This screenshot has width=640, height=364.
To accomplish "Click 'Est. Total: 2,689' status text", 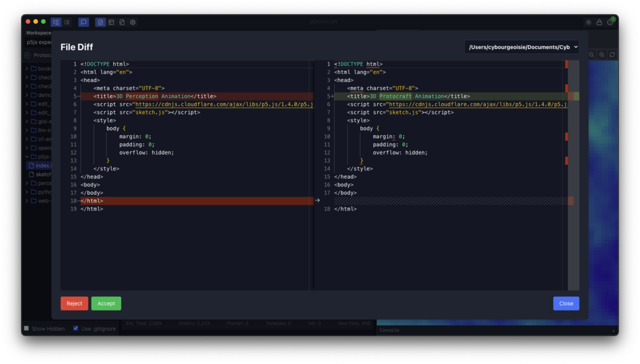I will (144, 323).
